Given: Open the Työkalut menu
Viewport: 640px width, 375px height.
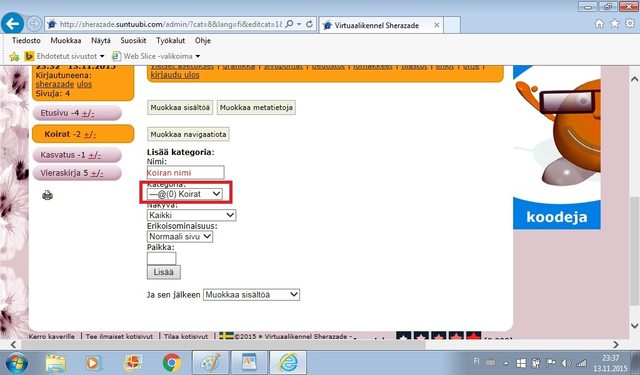Looking at the screenshot, I should click(171, 40).
